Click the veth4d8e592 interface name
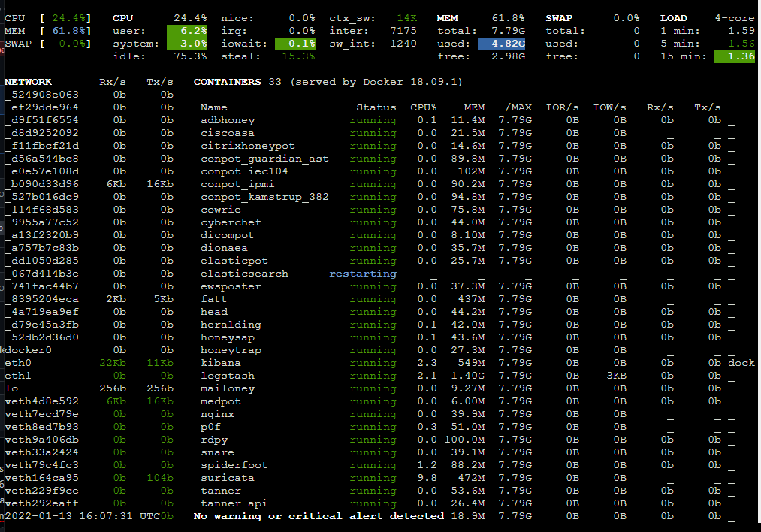 click(x=42, y=401)
